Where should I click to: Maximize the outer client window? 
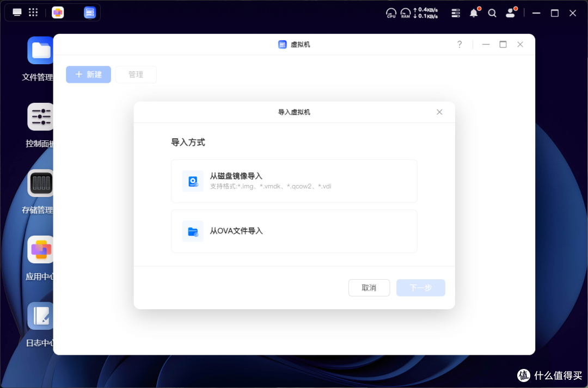click(x=555, y=13)
